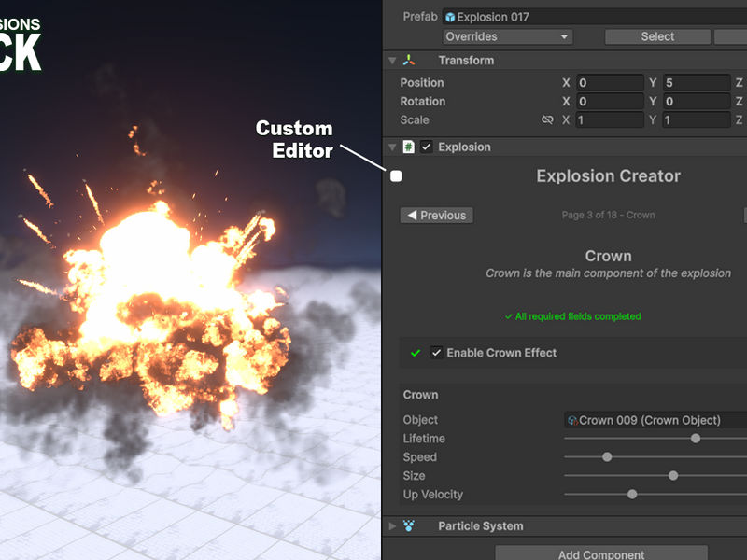Click the Object label in Crown section
The height and width of the screenshot is (560, 747).
(x=420, y=419)
